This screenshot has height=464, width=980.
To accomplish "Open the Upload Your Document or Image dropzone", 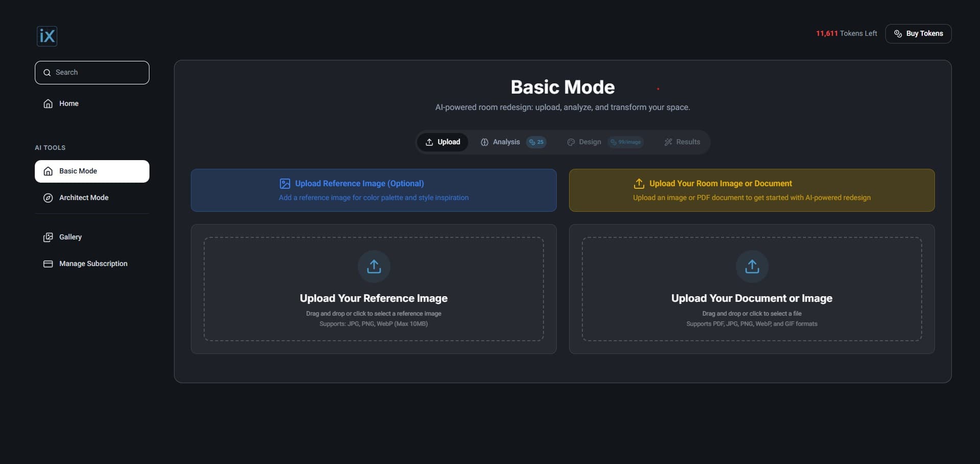I will (x=751, y=289).
